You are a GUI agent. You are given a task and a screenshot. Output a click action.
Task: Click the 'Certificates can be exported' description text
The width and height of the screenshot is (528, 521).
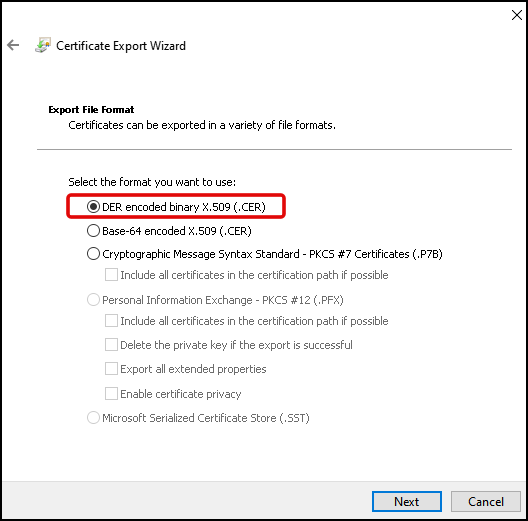[202, 125]
